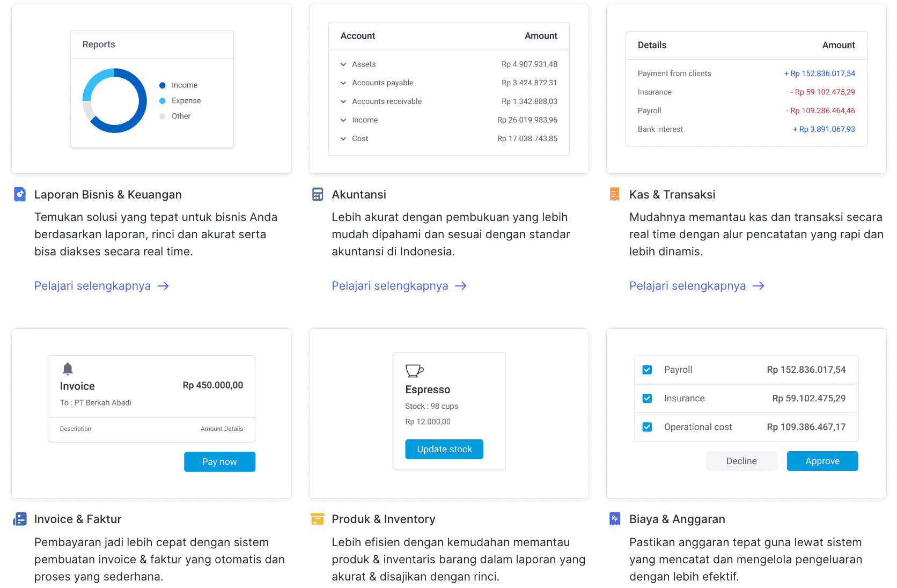
Task: Expand the Accounts payable chevron
Action: (x=343, y=83)
